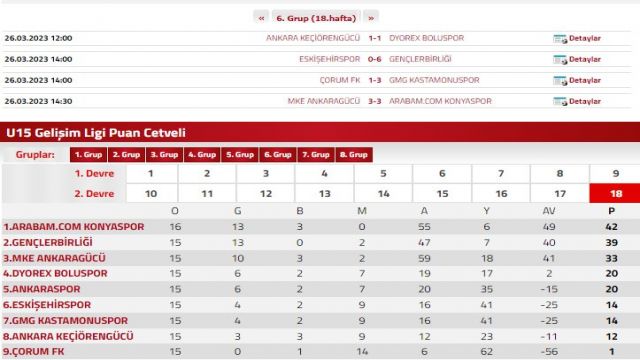Image resolution: width=640 pixels, height=360 pixels.
Task: Show standings for week 1
Action: pos(151,173)
